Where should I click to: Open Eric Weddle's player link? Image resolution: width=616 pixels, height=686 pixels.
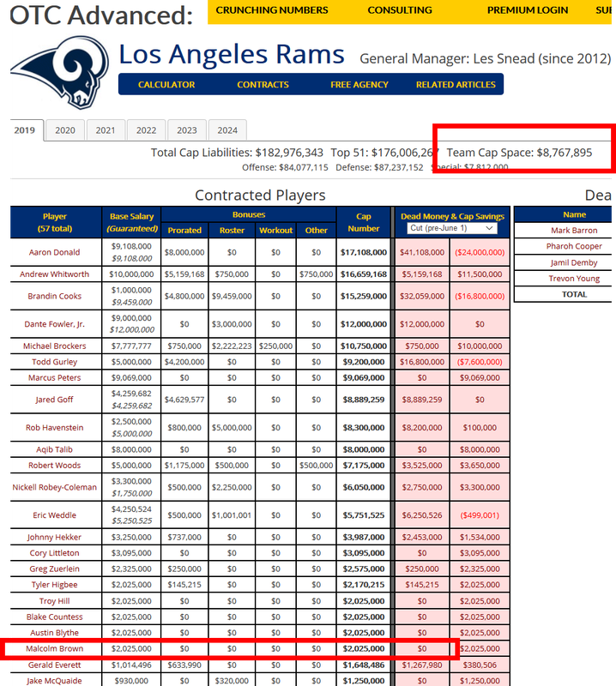pyautogui.click(x=54, y=515)
